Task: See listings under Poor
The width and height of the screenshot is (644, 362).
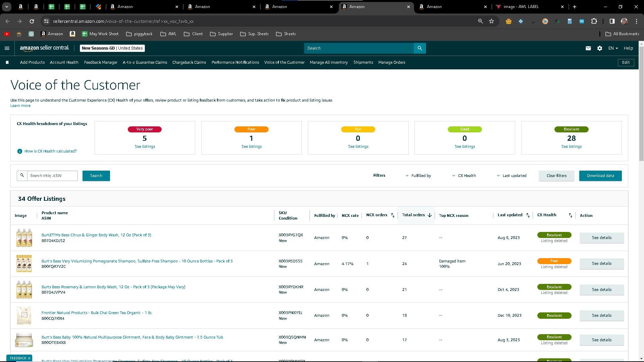Action: [x=252, y=146]
